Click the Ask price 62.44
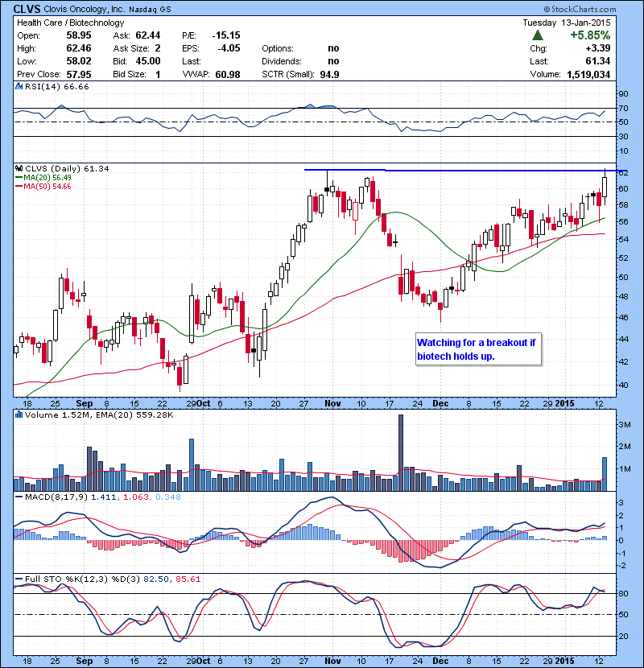This screenshot has height=668, width=644. coord(148,35)
